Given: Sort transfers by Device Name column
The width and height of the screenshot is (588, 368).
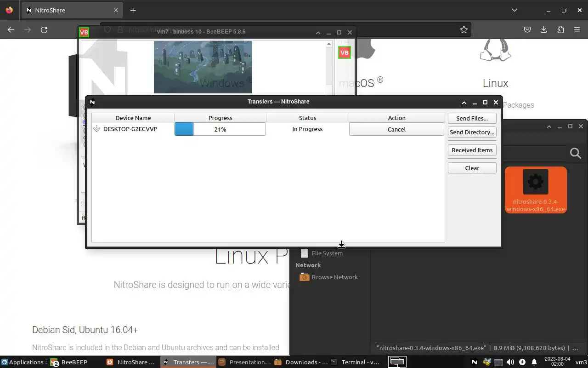Looking at the screenshot, I should [133, 118].
